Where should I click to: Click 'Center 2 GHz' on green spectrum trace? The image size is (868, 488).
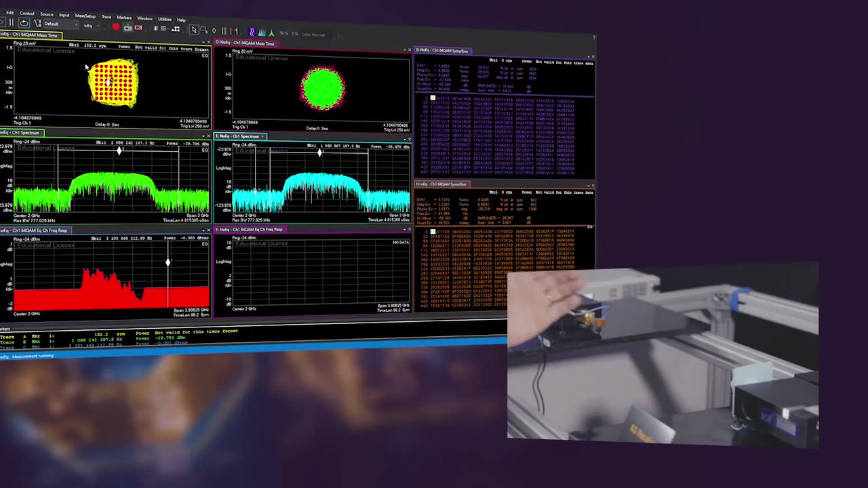coord(27,215)
